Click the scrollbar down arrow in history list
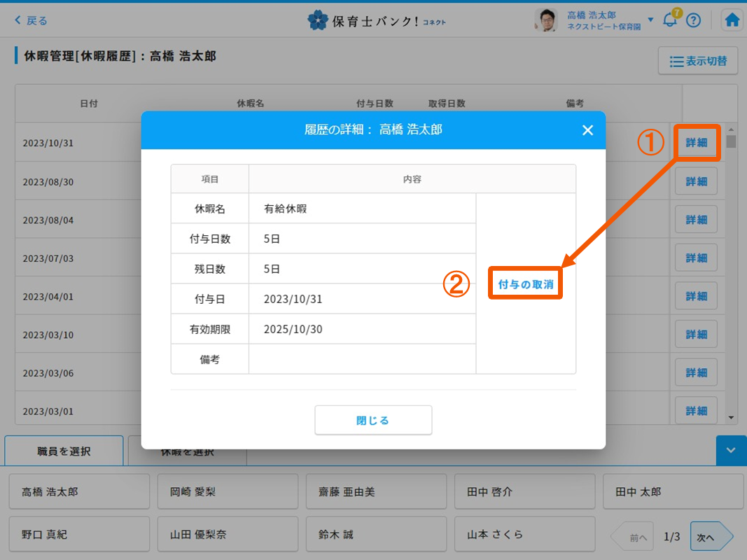 point(732,418)
